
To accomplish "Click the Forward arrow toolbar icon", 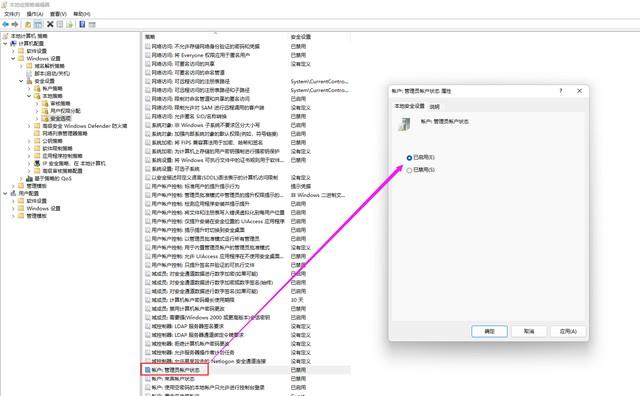I will tap(15, 24).
